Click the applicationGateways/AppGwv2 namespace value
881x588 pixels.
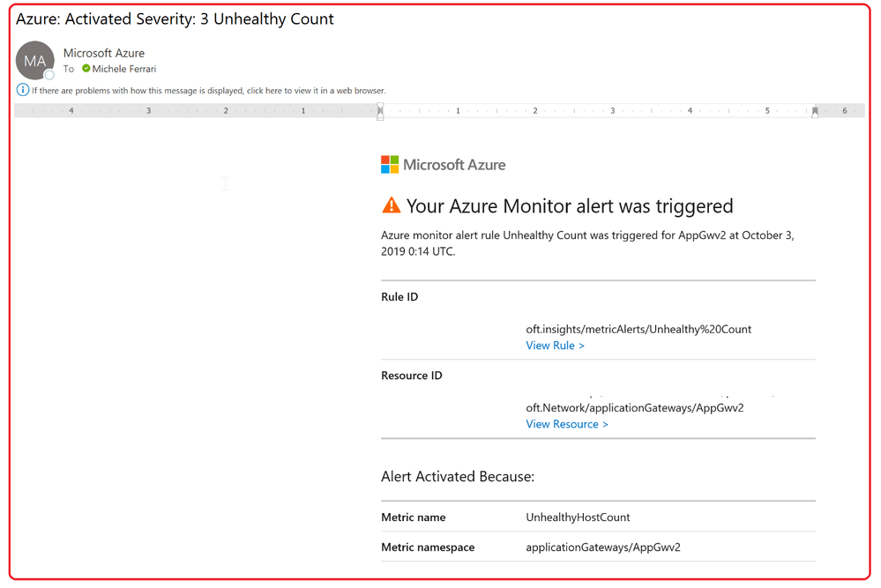(603, 547)
